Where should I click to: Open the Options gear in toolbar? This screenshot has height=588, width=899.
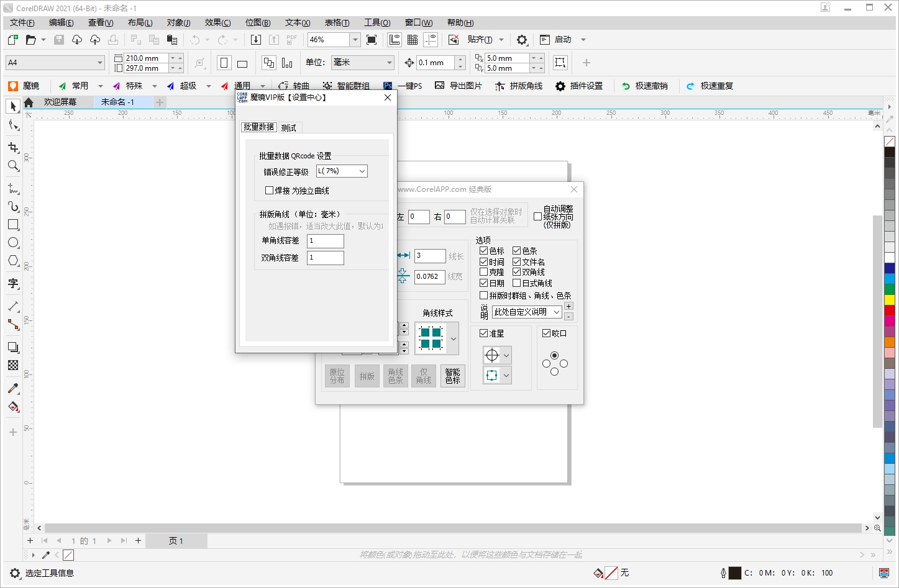522,40
